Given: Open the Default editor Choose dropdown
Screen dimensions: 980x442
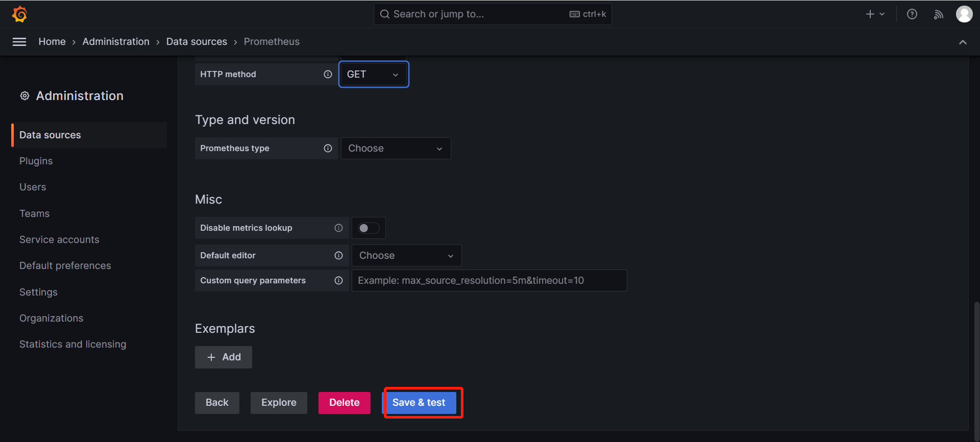Looking at the screenshot, I should [x=406, y=256].
